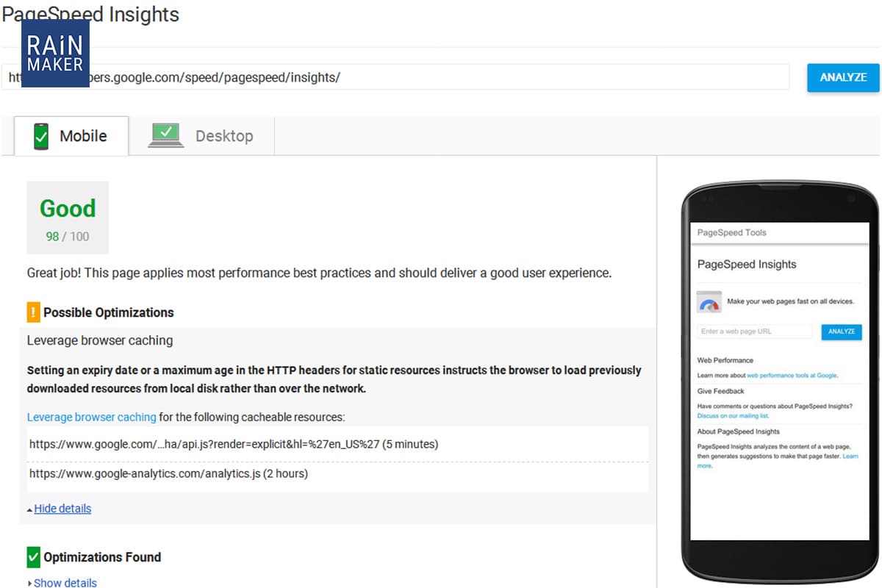This screenshot has width=882, height=588.
Task: Click the ANALYZE button inside phone preview
Action: coord(841,331)
